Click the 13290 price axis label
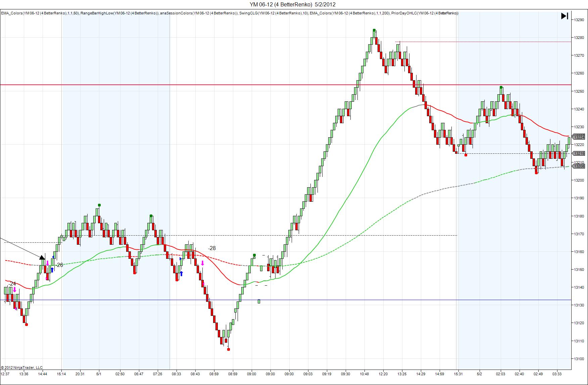The height and width of the screenshot is (385, 588). [579, 20]
